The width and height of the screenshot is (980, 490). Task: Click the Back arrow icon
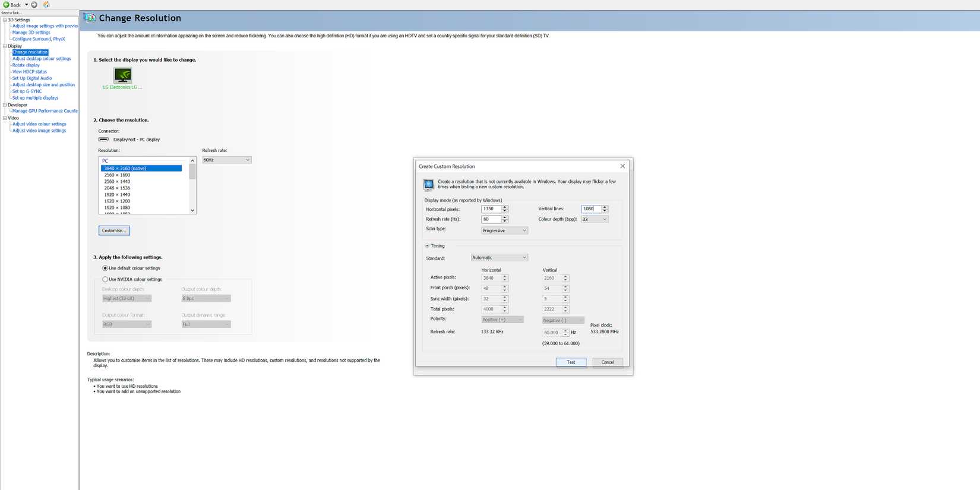pos(7,5)
